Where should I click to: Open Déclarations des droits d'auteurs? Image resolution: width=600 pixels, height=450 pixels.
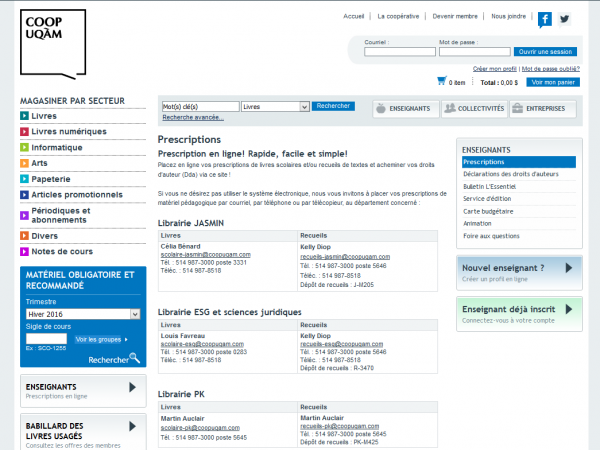(x=511, y=174)
